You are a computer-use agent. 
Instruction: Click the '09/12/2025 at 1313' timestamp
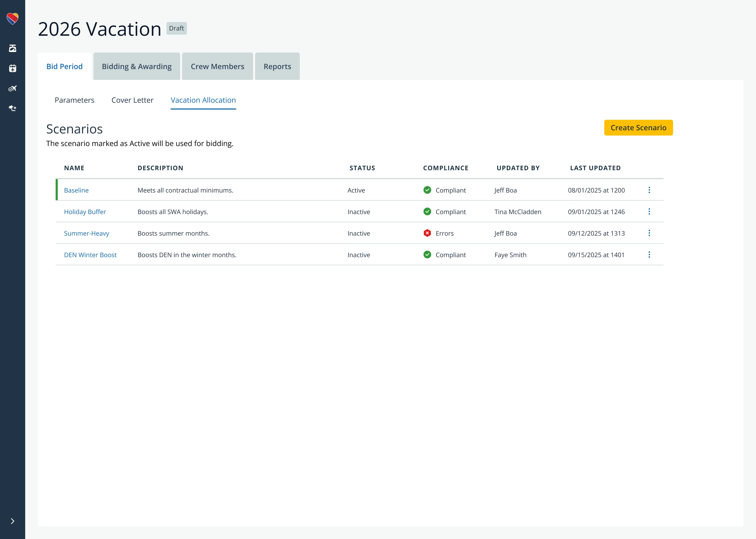click(x=596, y=233)
